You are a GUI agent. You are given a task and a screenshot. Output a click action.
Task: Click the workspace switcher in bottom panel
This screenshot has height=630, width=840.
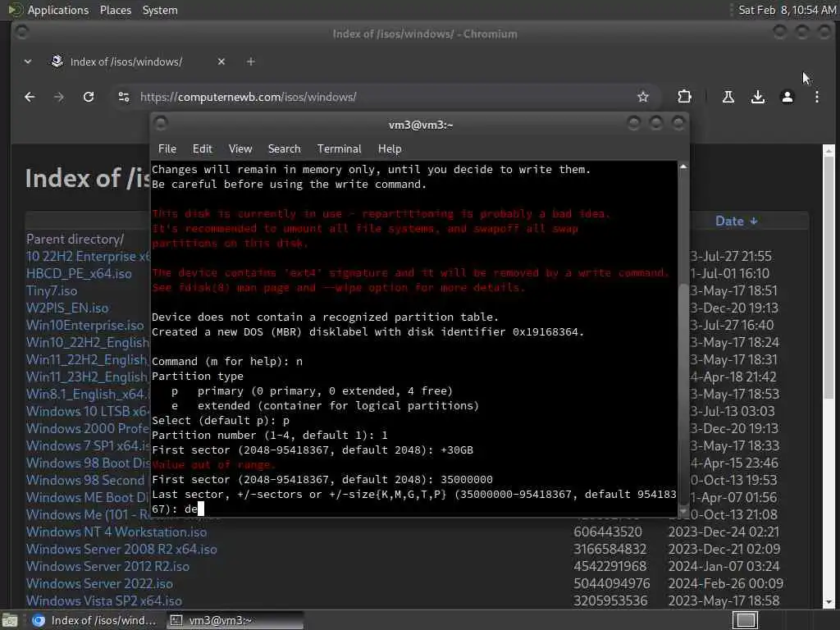745,620
